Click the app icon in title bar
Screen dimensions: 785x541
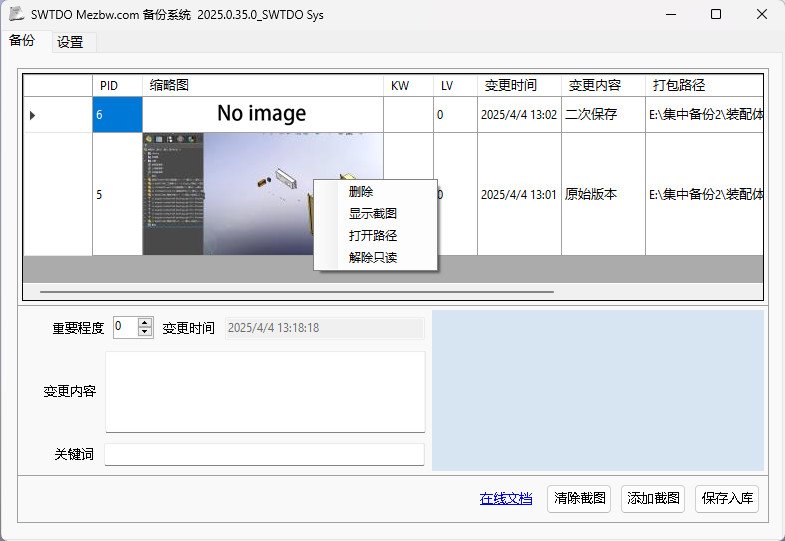pos(17,14)
